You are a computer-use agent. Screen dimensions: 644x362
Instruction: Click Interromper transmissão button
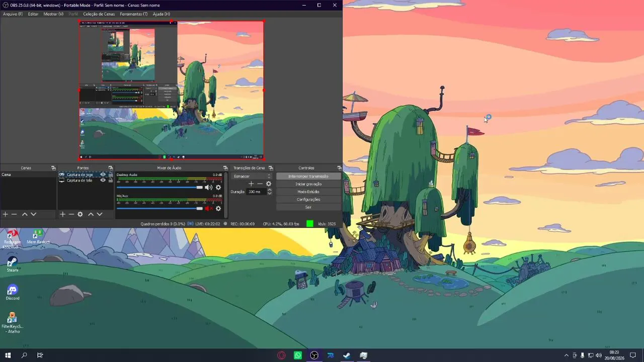coord(308,176)
